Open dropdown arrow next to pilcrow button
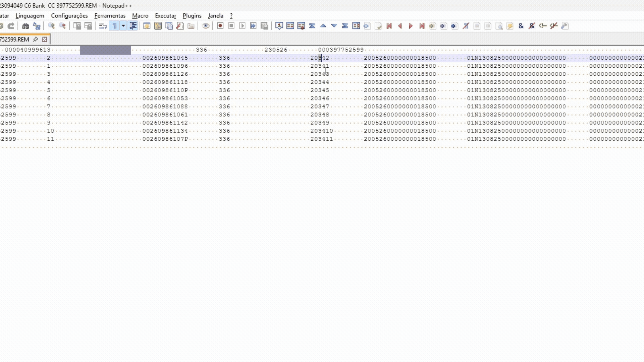 tap(123, 26)
